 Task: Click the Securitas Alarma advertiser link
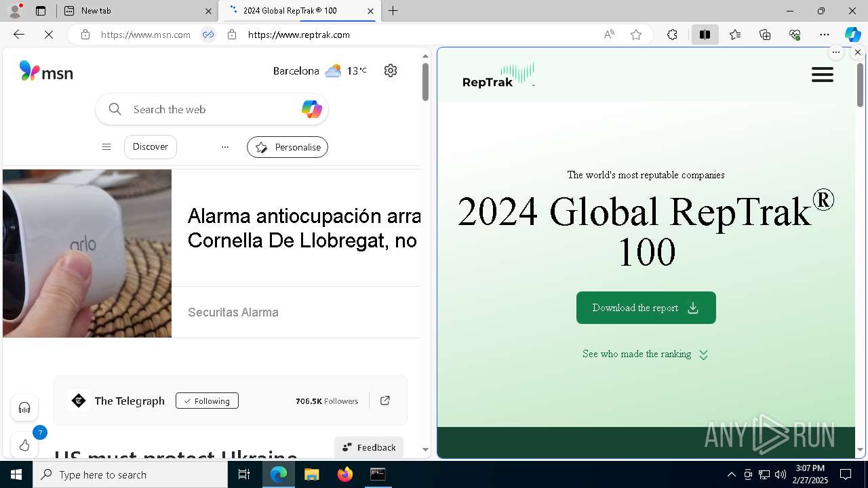(x=233, y=312)
